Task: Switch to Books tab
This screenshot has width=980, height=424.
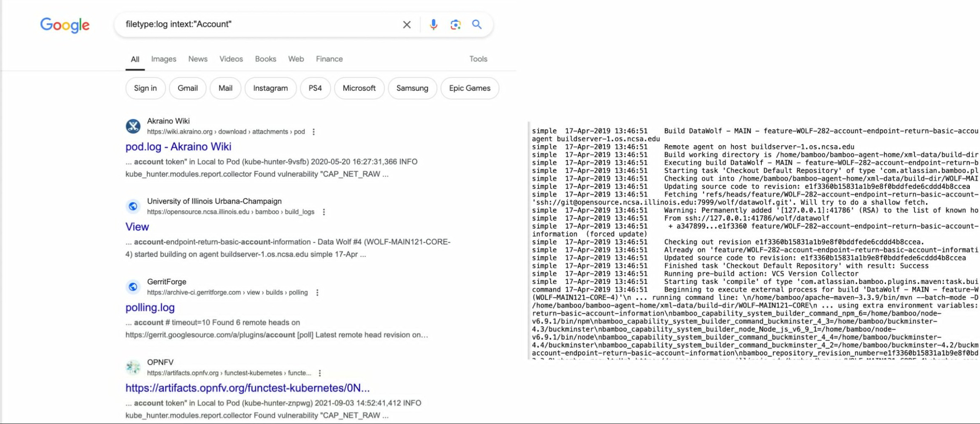Action: click(x=265, y=59)
